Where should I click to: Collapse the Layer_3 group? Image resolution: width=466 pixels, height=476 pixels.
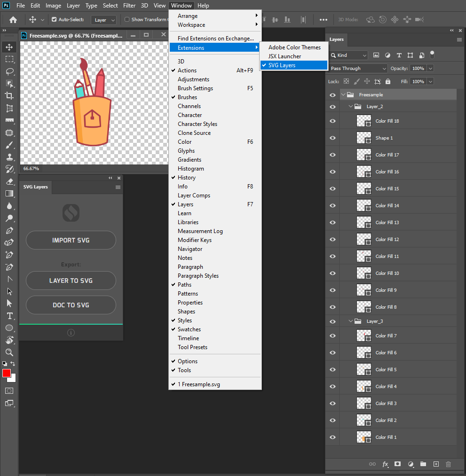(x=351, y=321)
